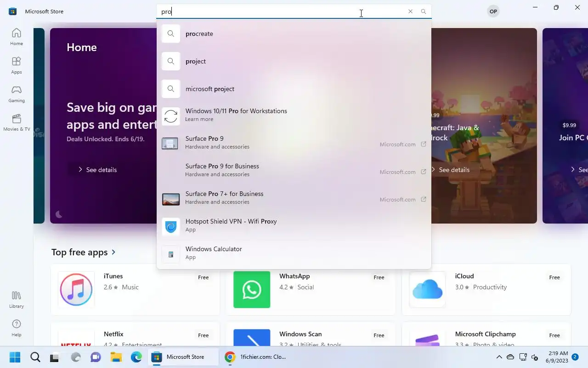This screenshot has height=368, width=588.
Task: Clear the search box with the X icon
Action: pos(410,11)
